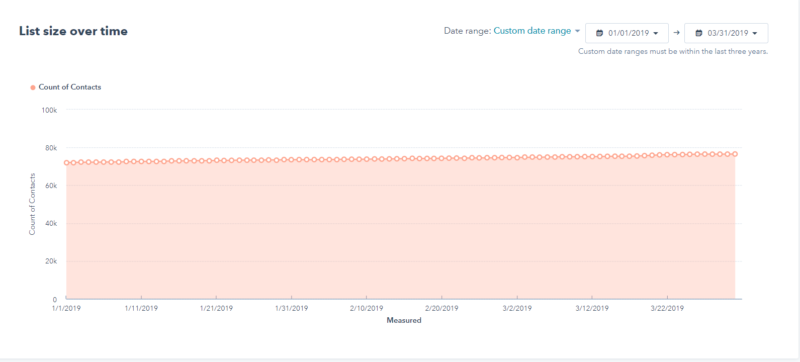
Task: Select the 01/01/2019 start date text
Action: click(x=629, y=33)
